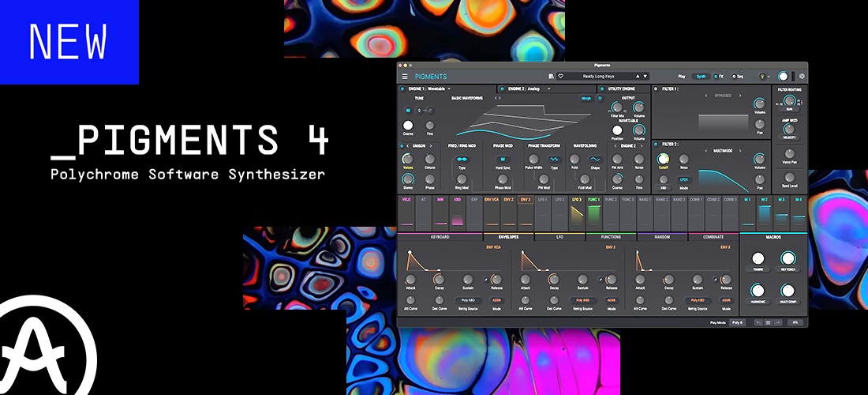Switch to the Keyboard tab

440,237
